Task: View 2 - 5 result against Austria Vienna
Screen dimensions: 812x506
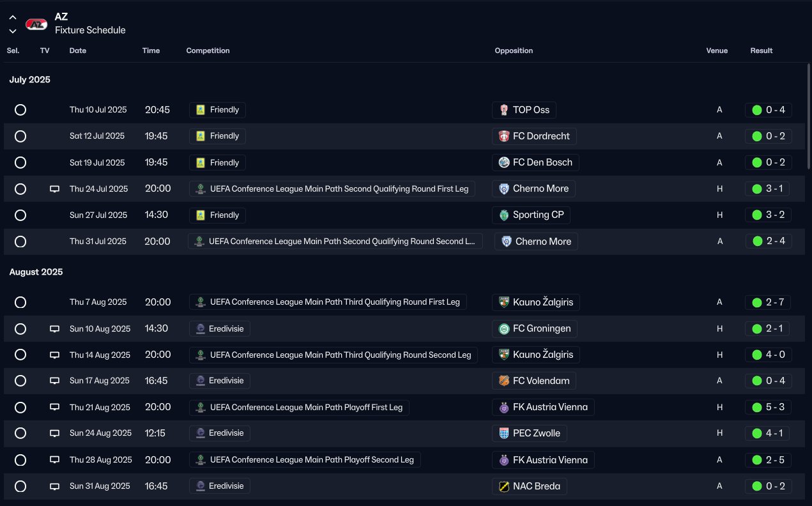Action: (x=769, y=460)
